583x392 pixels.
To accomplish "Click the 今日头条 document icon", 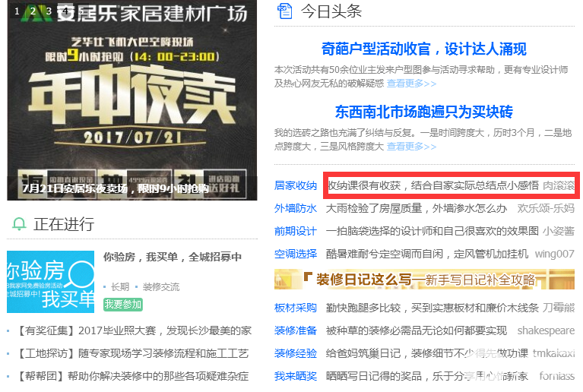I will click(x=285, y=11).
